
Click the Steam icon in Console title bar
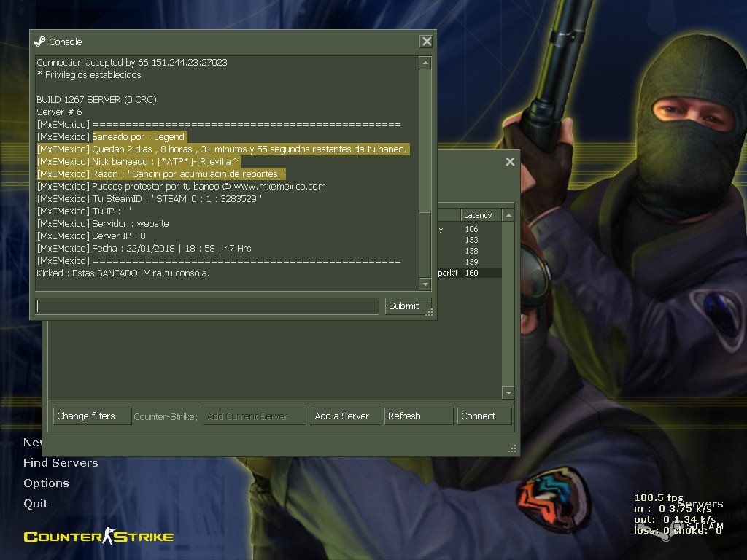tap(40, 42)
